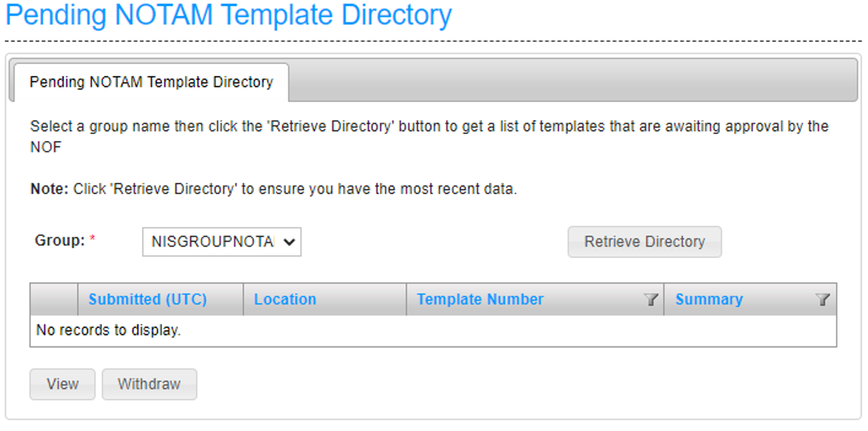Click the Withdraw button

[149, 384]
